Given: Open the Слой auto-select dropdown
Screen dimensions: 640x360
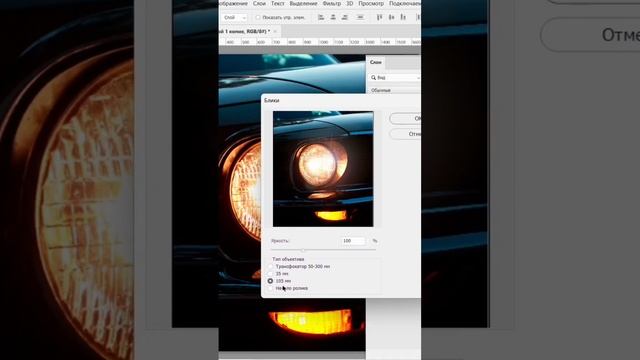Looking at the screenshot, I should point(235,18).
